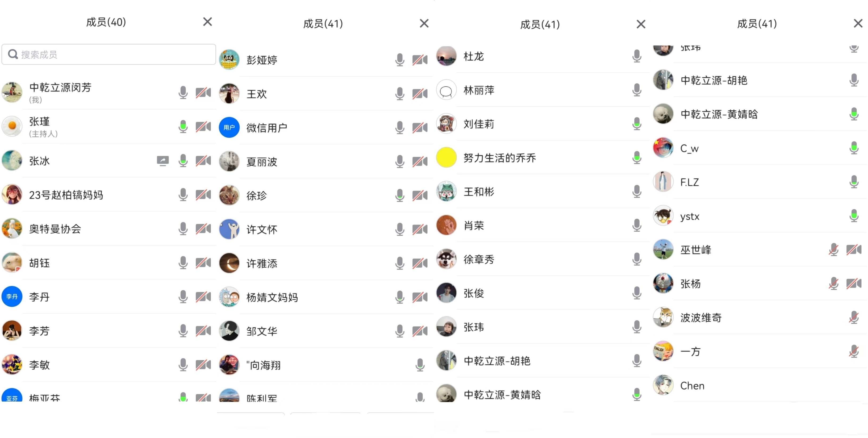Toggle the muted microphone for 一方
Viewport: 868px width, 438px height.
854,351
